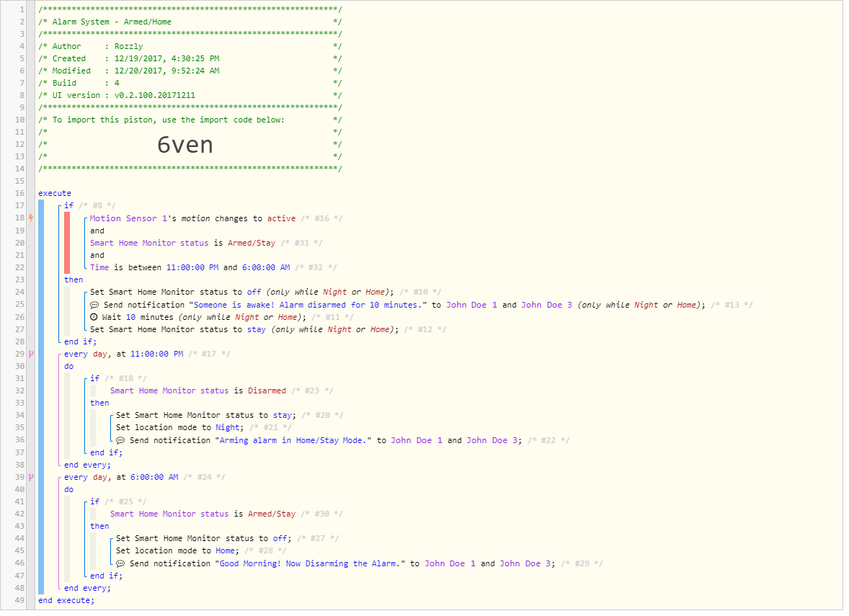Click the message "Arming alarm in Home/Stay Mode."

coord(293,441)
